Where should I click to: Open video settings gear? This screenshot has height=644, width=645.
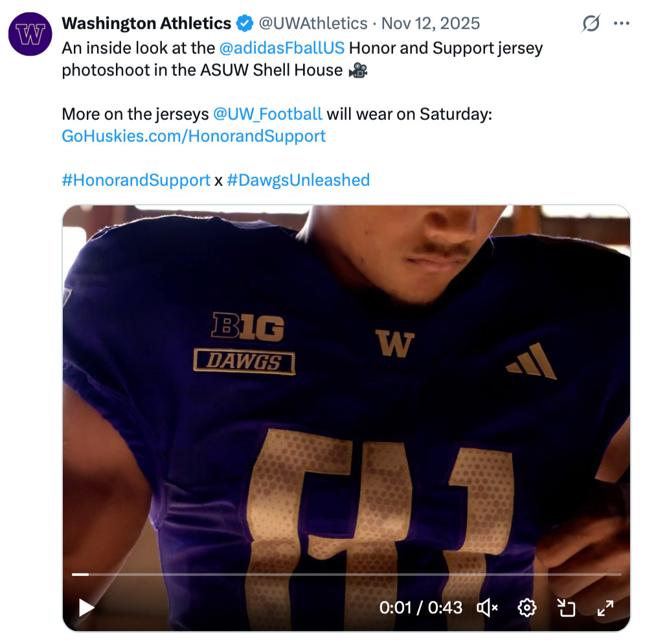pos(527,607)
